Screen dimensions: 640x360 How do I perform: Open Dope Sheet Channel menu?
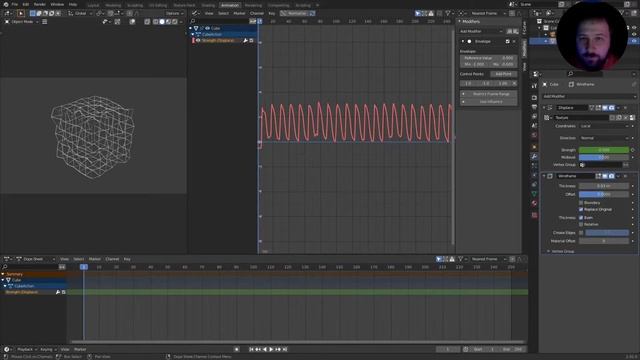click(112, 259)
